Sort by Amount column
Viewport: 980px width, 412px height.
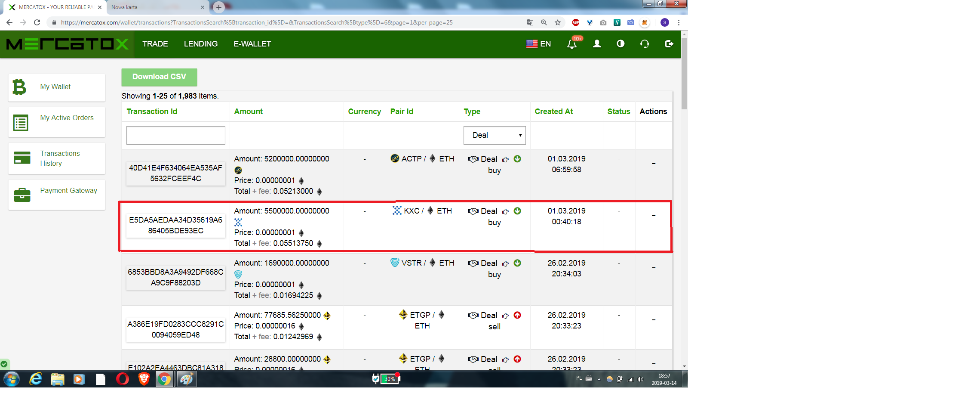pyautogui.click(x=248, y=112)
